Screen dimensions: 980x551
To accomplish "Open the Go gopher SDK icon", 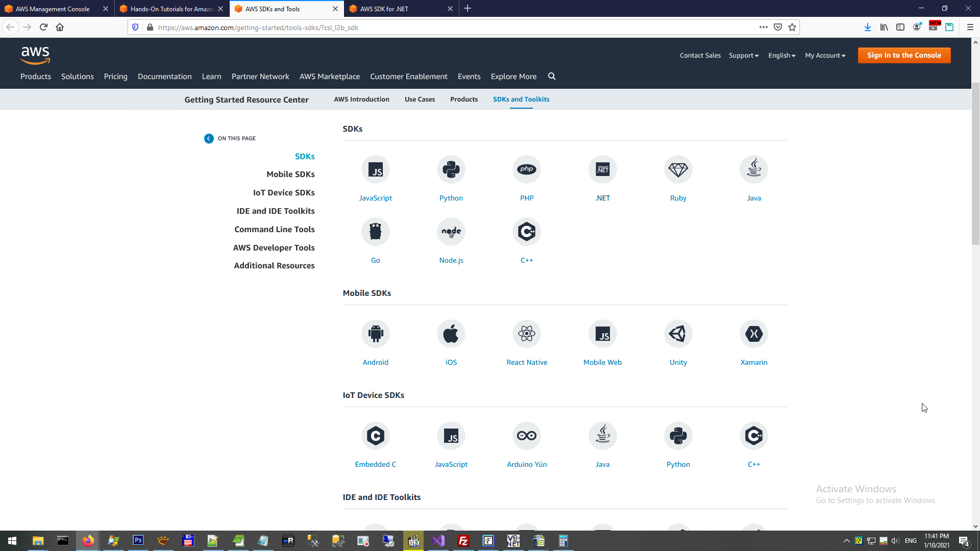I will (x=375, y=232).
